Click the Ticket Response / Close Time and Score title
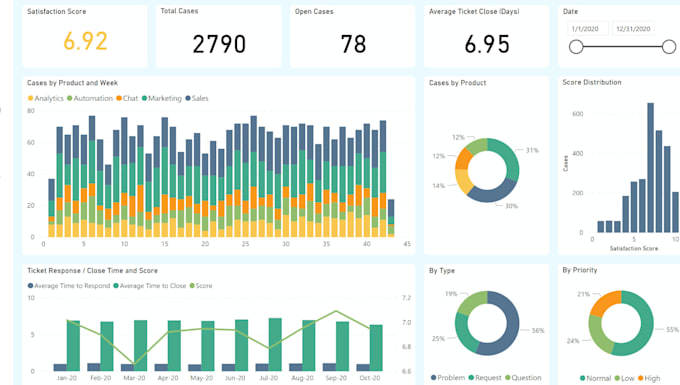 click(92, 271)
